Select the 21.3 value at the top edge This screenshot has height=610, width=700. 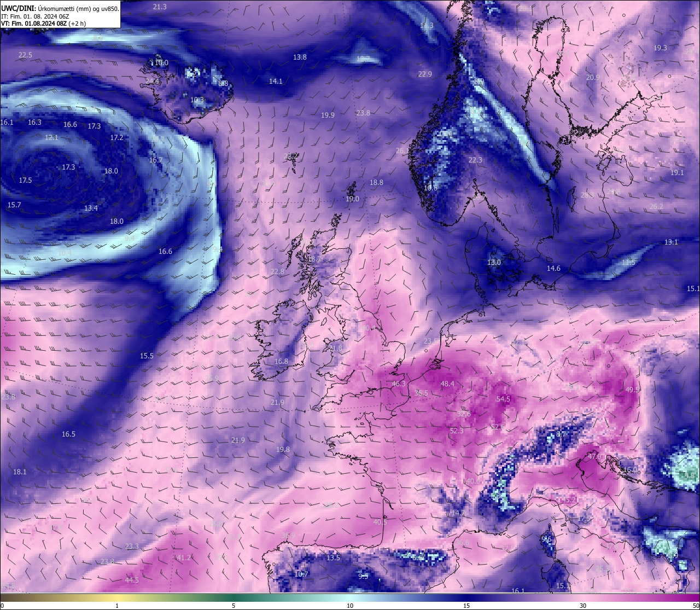tap(160, 7)
